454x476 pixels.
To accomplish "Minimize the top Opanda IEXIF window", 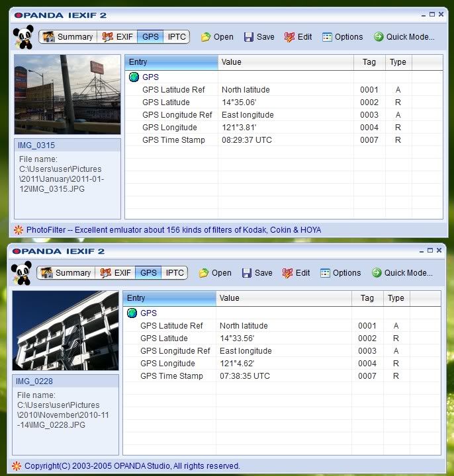I will click(424, 15).
